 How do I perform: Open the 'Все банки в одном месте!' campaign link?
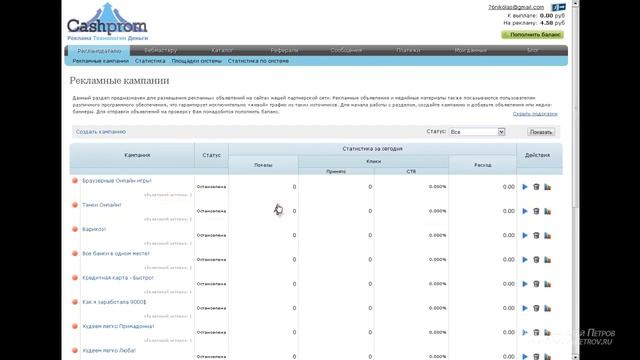tap(116, 253)
